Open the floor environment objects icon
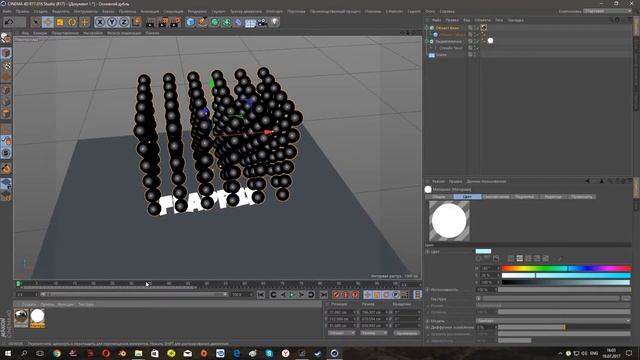640x360 pixels. coord(250,22)
